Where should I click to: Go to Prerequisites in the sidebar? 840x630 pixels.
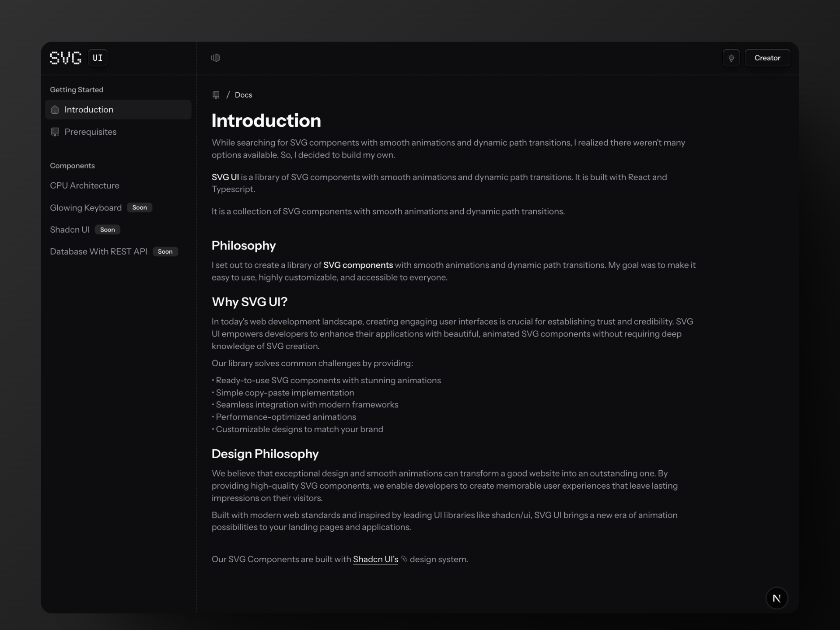[91, 132]
